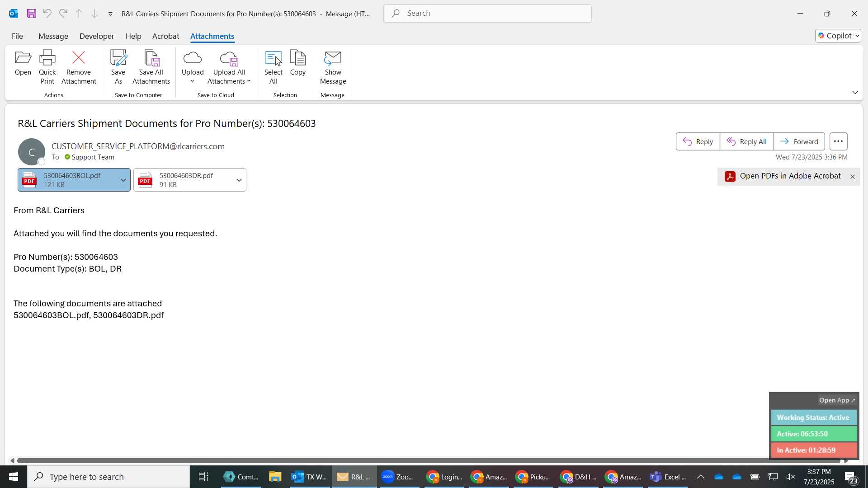868x488 pixels.
Task: Show hidden system tray icons
Action: pos(700,477)
